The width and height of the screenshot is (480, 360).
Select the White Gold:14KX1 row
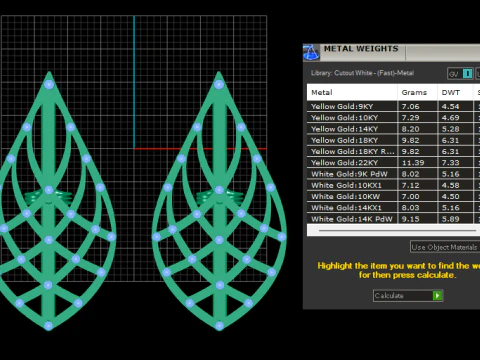click(393, 208)
